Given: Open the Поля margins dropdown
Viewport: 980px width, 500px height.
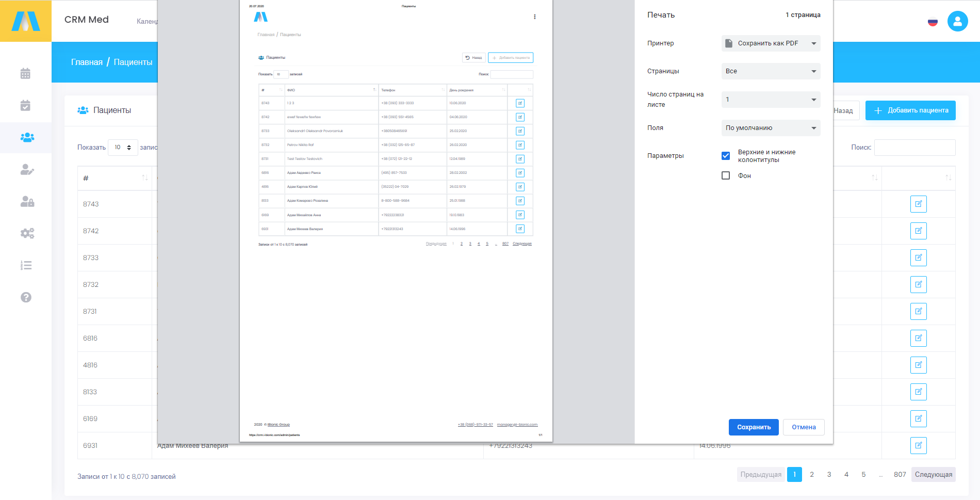Looking at the screenshot, I should click(x=771, y=128).
